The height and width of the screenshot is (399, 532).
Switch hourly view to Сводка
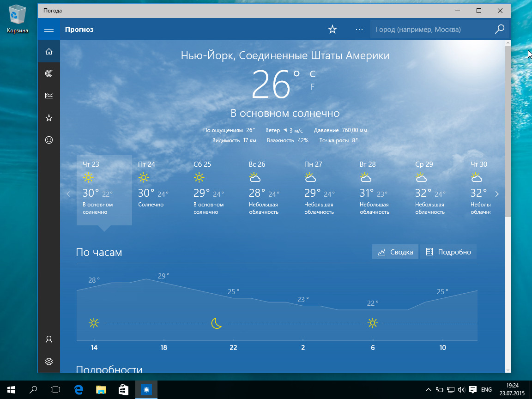[395, 252]
